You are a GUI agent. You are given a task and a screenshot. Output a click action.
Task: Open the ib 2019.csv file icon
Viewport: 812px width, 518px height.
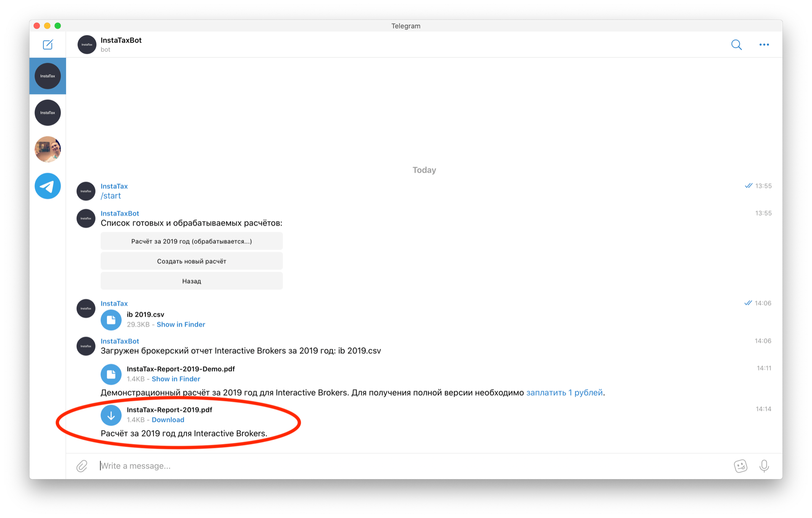[111, 320]
